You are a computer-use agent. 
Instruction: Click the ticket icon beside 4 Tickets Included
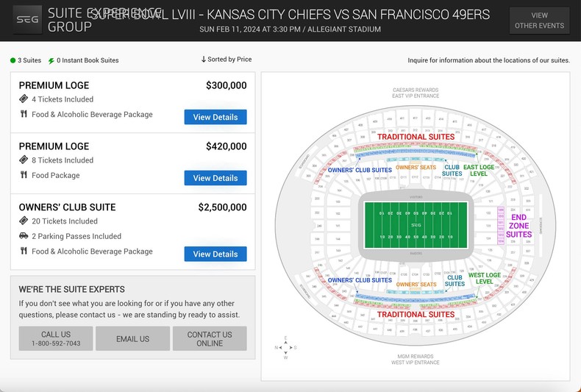24,99
